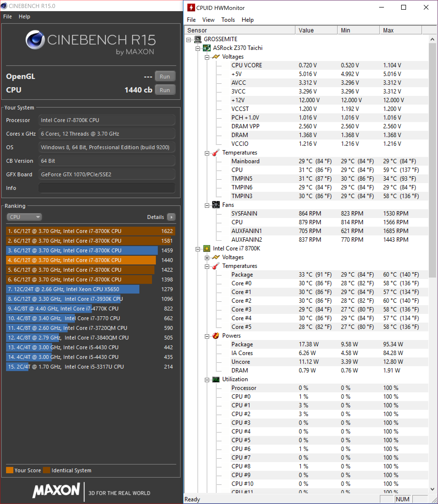
Task: Click the Powers flame icon
Action: [216, 336]
